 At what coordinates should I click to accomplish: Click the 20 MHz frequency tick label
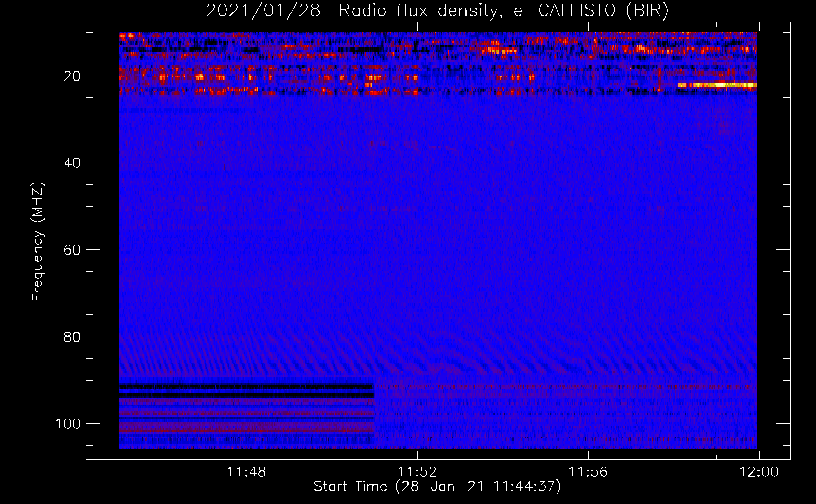tap(73, 76)
